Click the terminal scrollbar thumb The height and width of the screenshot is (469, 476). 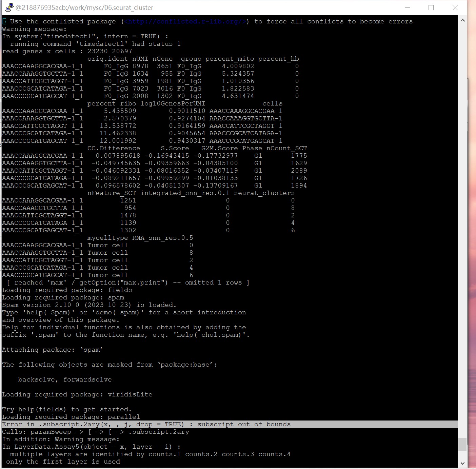[x=462, y=444]
